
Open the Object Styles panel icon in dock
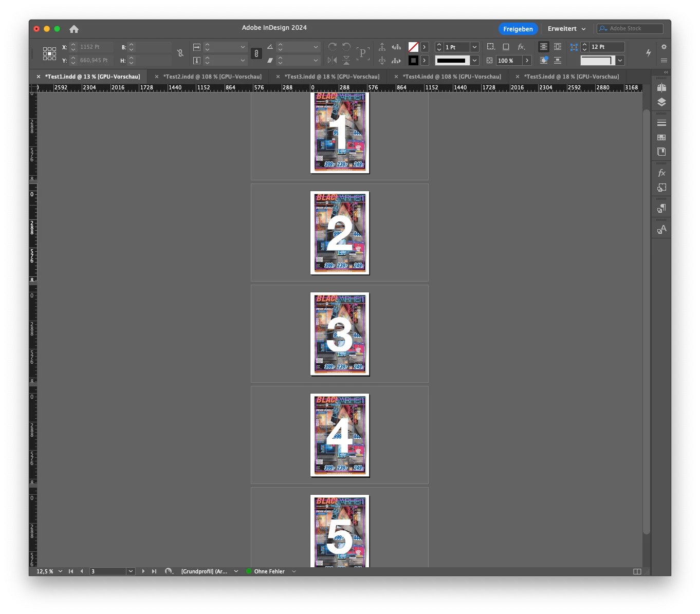[x=661, y=188]
